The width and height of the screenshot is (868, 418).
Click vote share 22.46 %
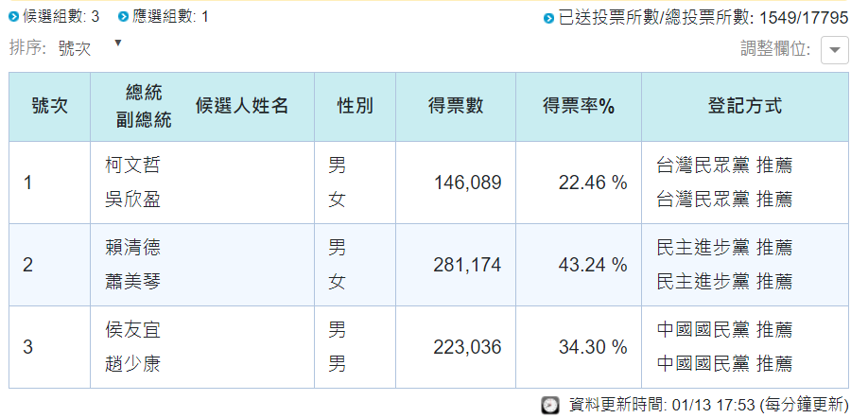pyautogui.click(x=593, y=183)
